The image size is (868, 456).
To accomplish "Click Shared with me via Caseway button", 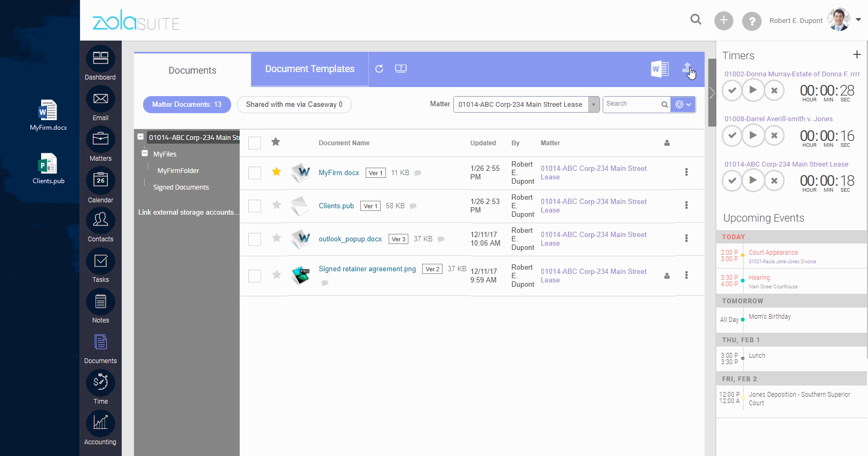I will coord(294,105).
